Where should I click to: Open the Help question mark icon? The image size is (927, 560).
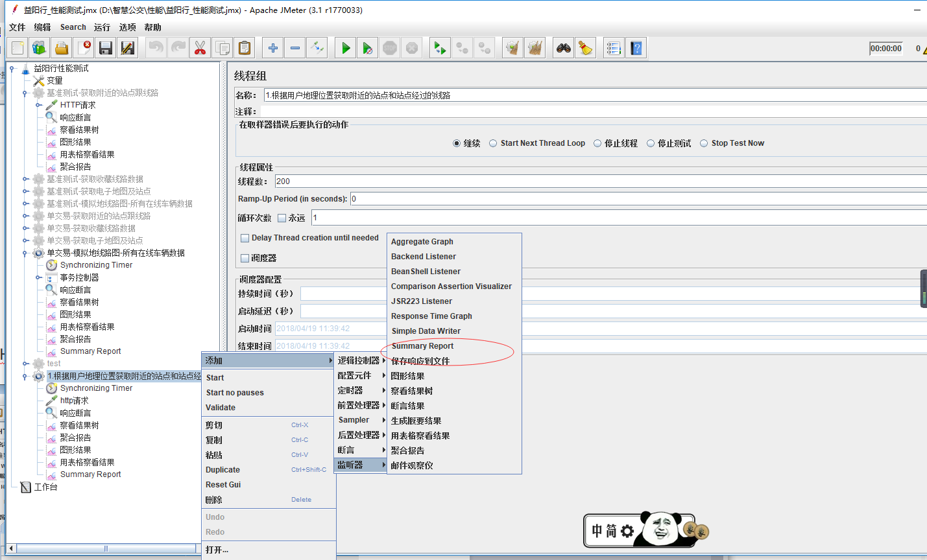click(x=636, y=48)
